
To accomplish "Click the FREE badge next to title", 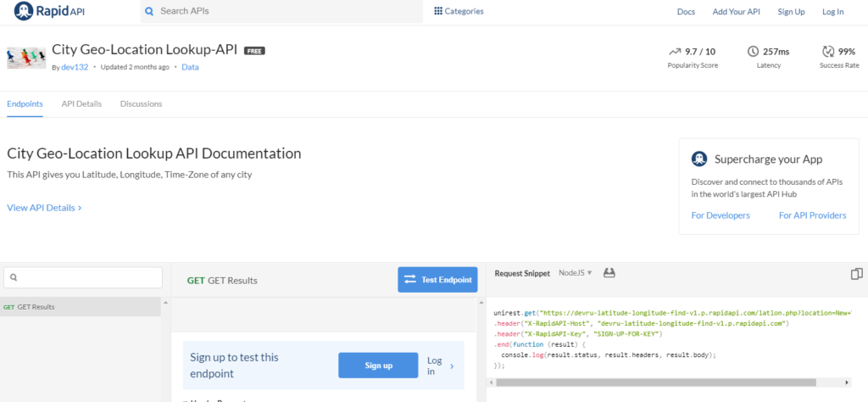I will (x=254, y=51).
